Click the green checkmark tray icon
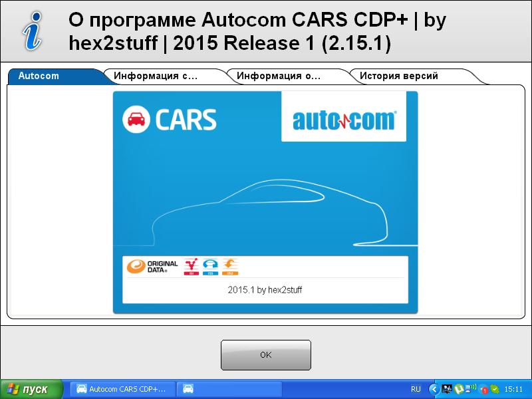The image size is (532, 399). click(x=494, y=389)
